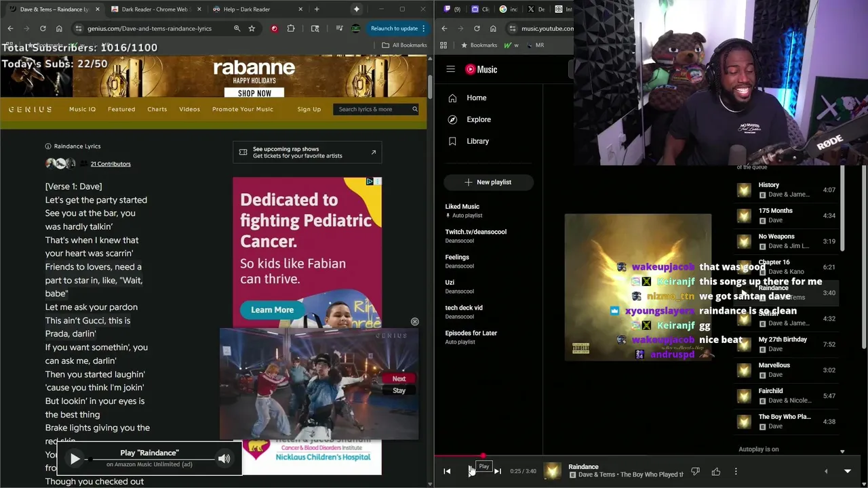Skip to next track in YouTube Music
This screenshot has height=488, width=868.
[497, 471]
